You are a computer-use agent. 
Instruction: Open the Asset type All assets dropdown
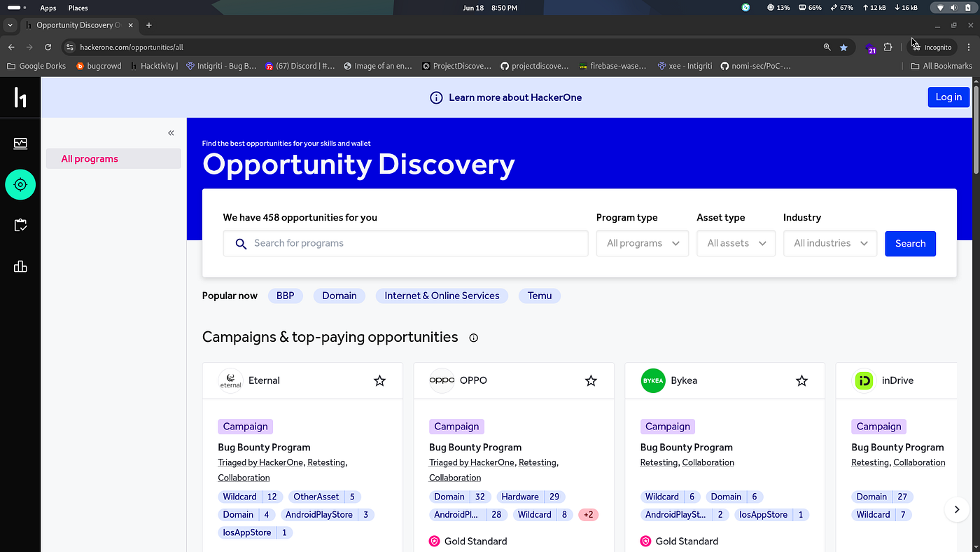point(736,243)
